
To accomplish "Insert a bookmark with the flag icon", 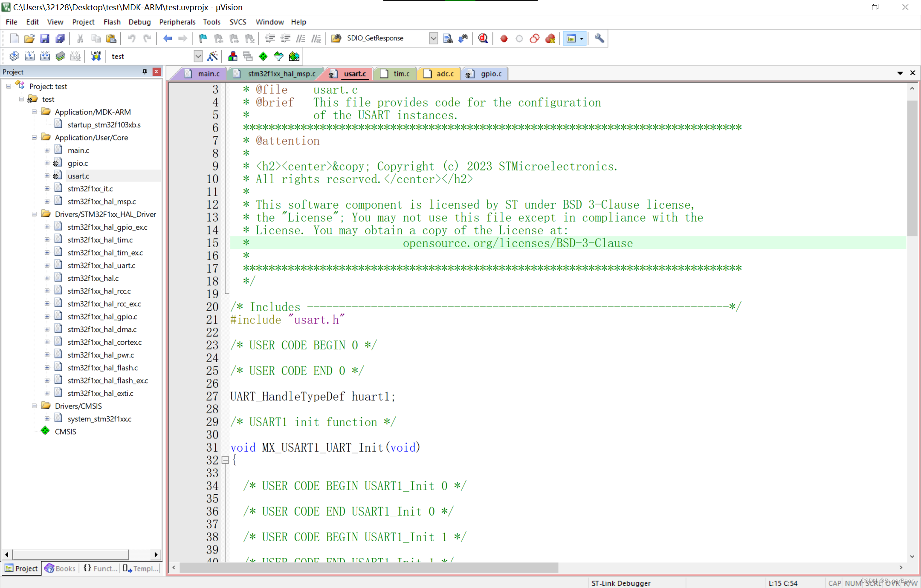I will (203, 38).
